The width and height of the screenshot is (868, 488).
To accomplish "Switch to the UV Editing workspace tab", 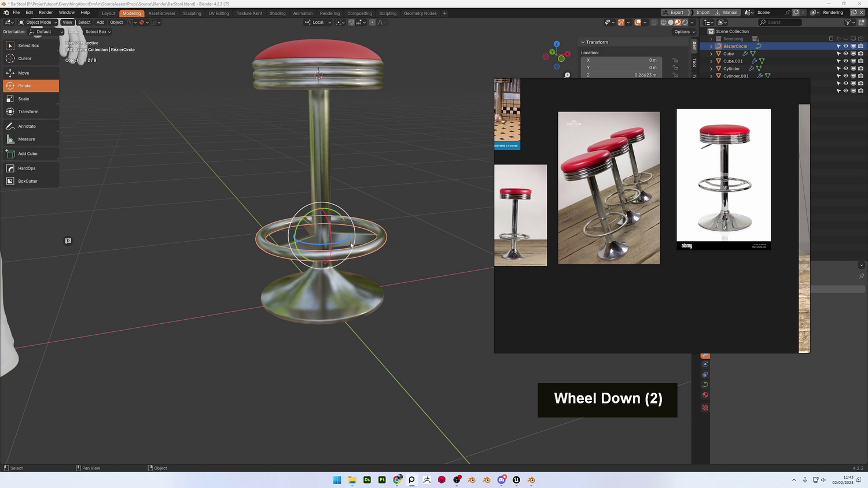I will click(x=219, y=13).
